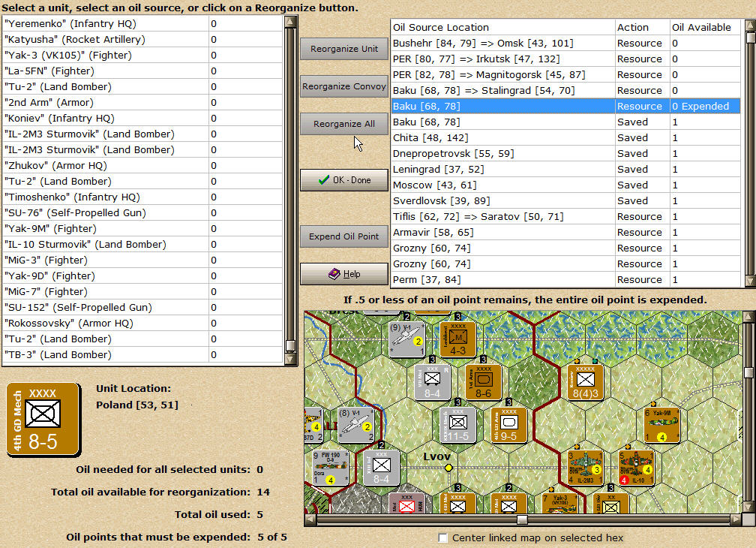
Task: Select the gray 8-4 VII Mtn counter
Action: [433, 382]
